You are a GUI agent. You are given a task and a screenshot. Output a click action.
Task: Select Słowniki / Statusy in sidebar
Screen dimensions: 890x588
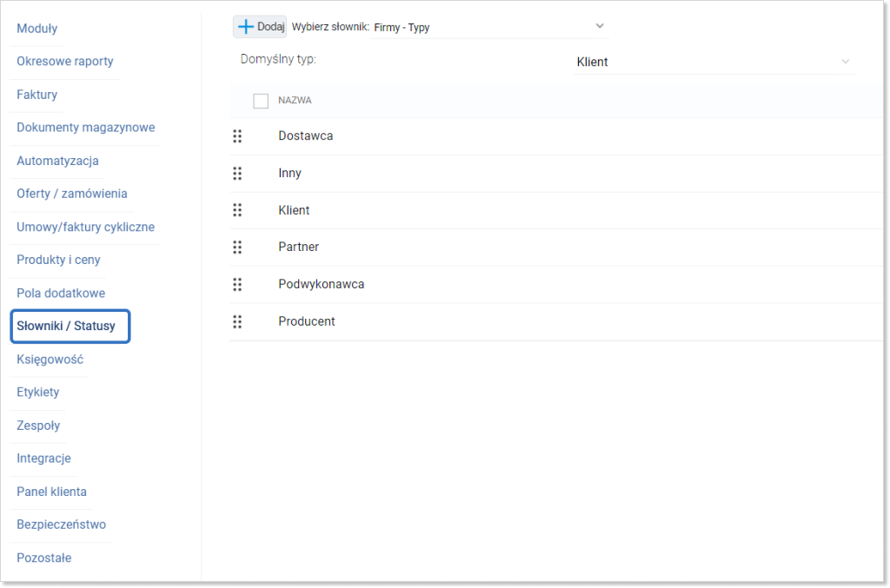pyautogui.click(x=70, y=326)
